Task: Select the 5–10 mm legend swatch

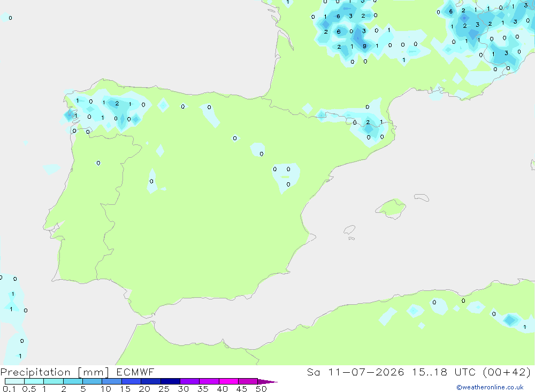Action: click(93, 381)
